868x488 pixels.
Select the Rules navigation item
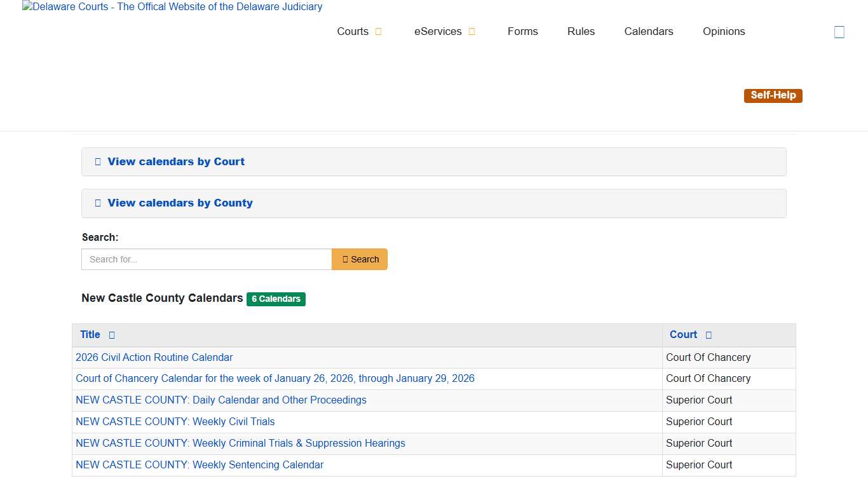(x=580, y=31)
